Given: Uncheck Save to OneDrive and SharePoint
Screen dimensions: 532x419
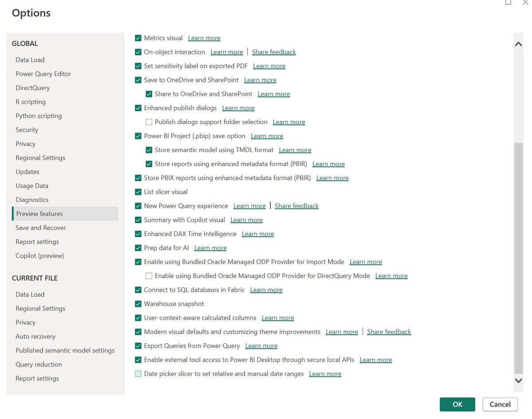Looking at the screenshot, I should point(138,80).
